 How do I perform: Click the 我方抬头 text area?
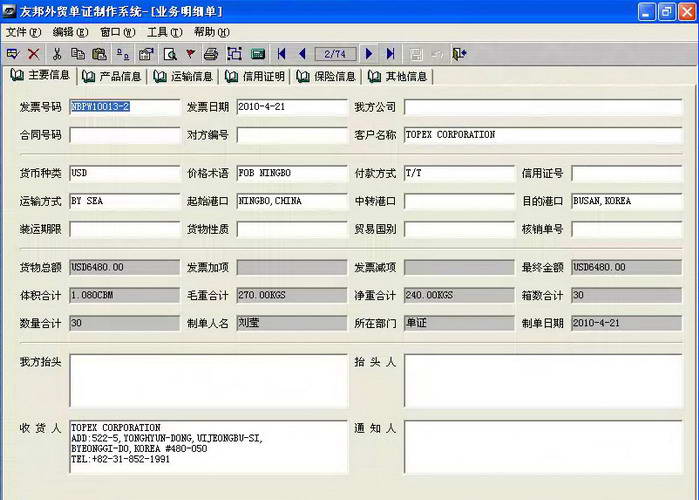click(x=209, y=381)
